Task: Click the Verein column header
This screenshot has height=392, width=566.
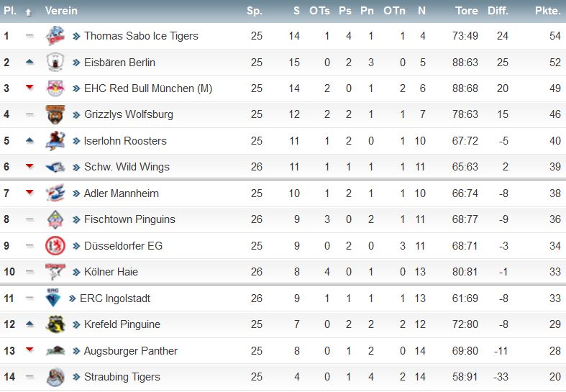Action: tap(61, 11)
